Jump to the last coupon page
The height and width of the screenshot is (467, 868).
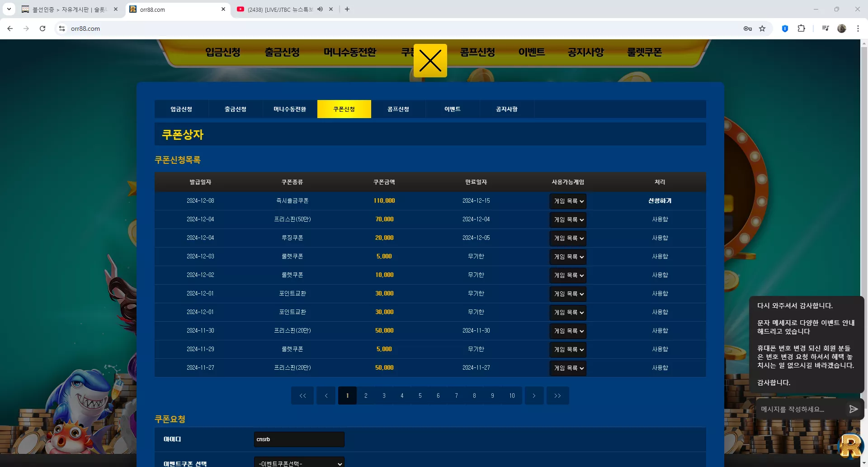pyautogui.click(x=558, y=396)
